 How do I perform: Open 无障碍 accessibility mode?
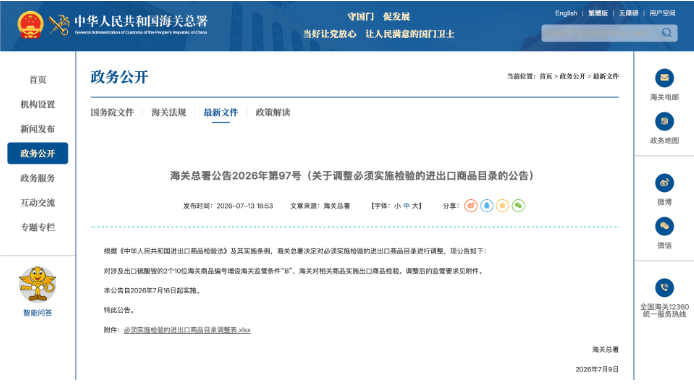coord(628,13)
